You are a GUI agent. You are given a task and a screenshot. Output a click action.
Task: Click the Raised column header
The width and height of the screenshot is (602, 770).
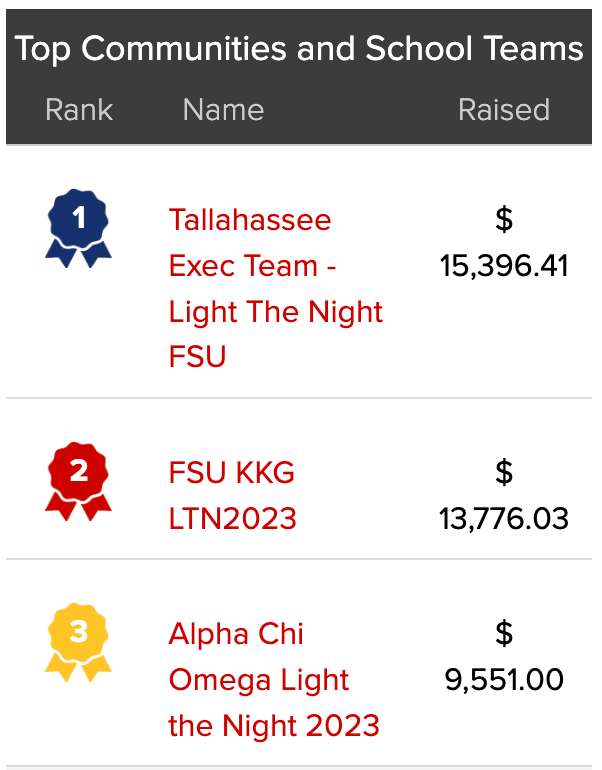[x=504, y=109]
